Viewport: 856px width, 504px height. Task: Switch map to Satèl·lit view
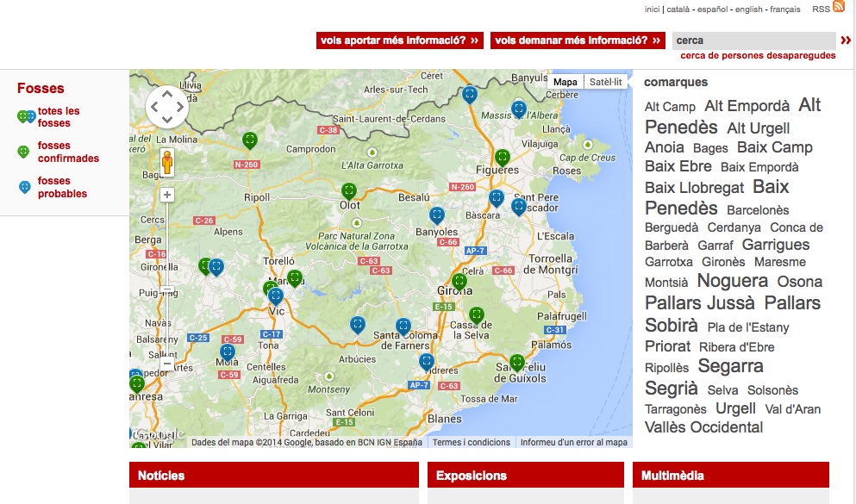click(605, 82)
